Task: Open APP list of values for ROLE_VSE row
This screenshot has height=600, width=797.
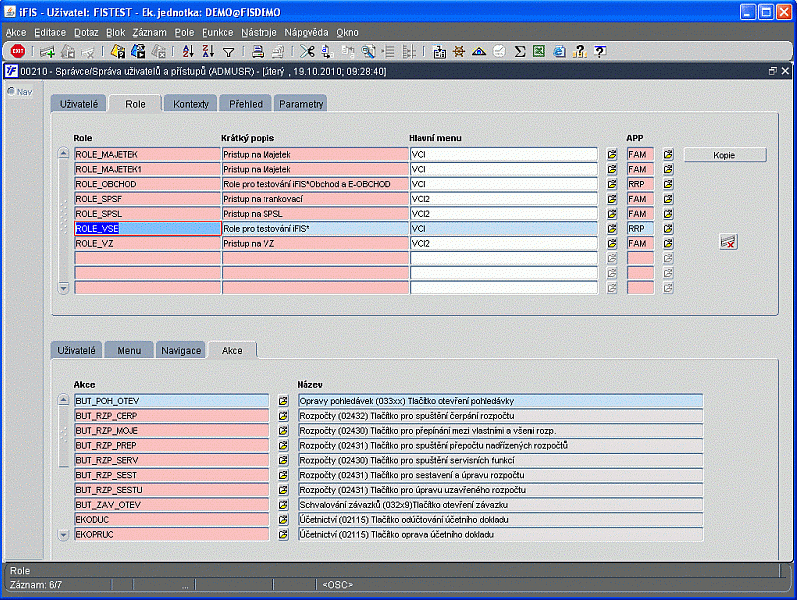Action: (668, 229)
